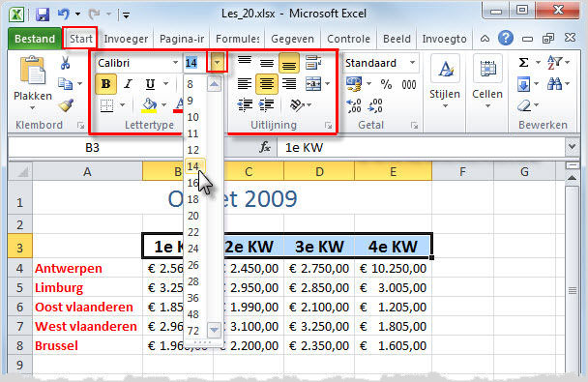Open the font size dropdown arrow

[218, 62]
